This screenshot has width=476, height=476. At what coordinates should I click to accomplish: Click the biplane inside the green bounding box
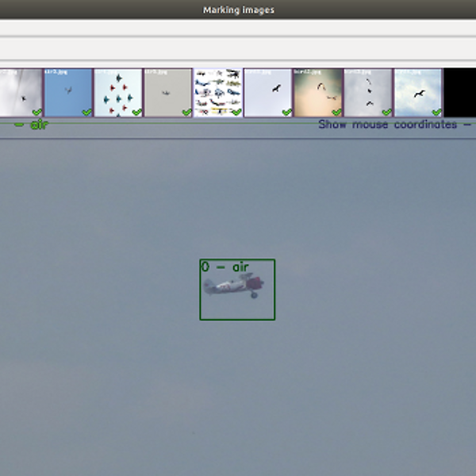pyautogui.click(x=233, y=286)
